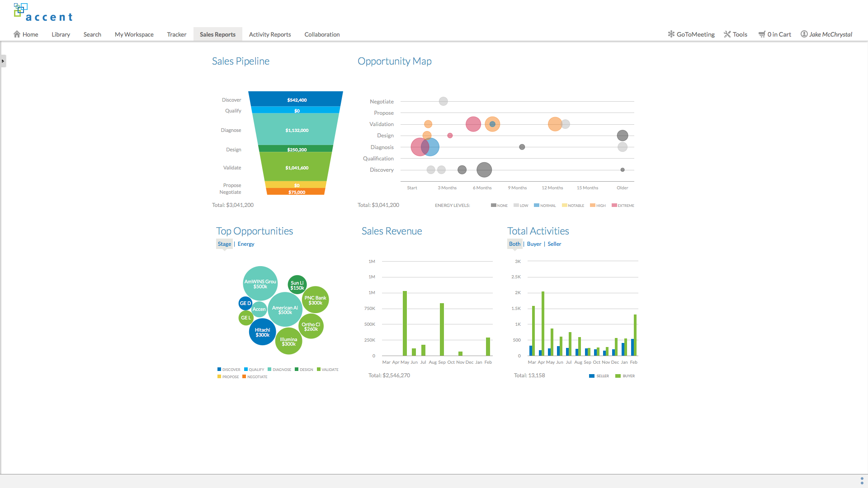Select Stage view in Top Opportunities
The height and width of the screenshot is (488, 868).
click(224, 244)
